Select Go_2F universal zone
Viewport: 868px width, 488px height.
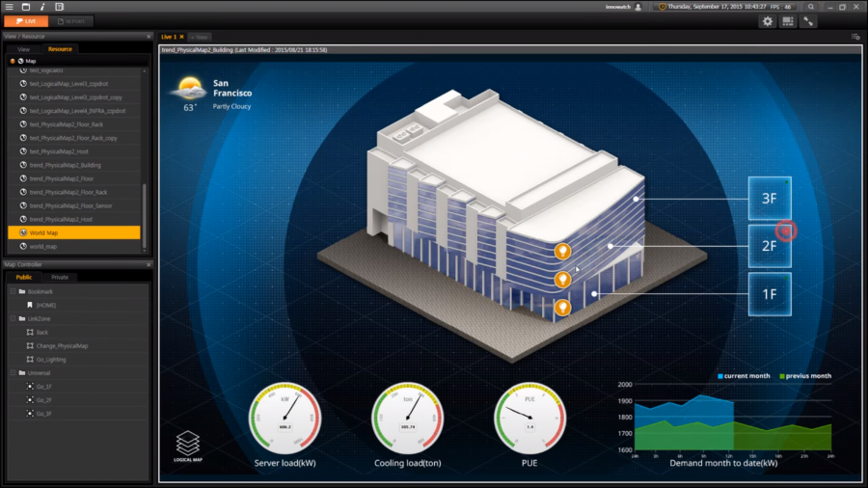click(x=43, y=400)
